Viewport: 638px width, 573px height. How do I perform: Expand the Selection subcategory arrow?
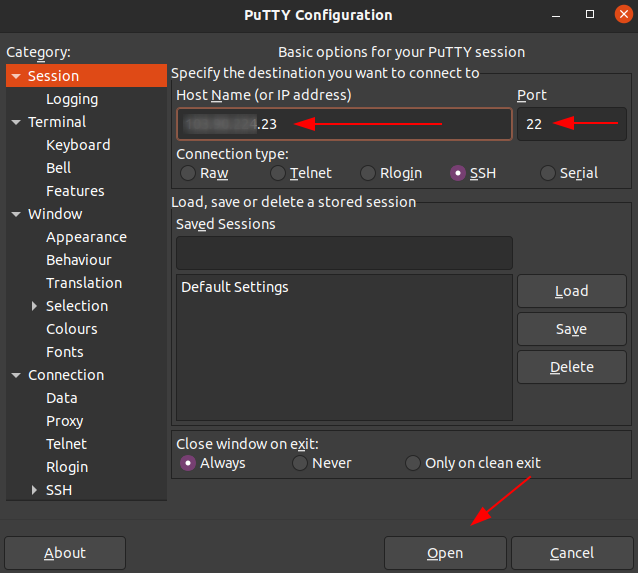(x=35, y=306)
